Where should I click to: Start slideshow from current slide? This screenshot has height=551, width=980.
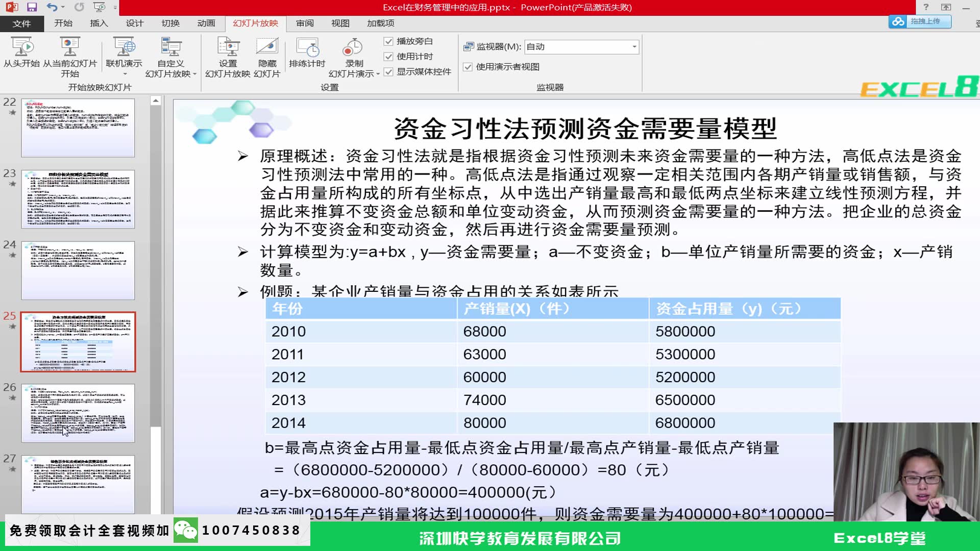[69, 54]
